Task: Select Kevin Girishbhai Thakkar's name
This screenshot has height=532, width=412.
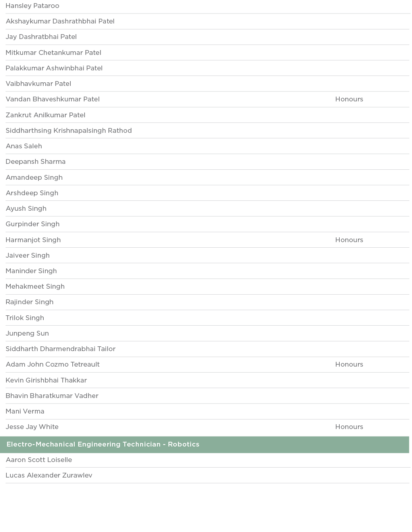Action: (46, 380)
